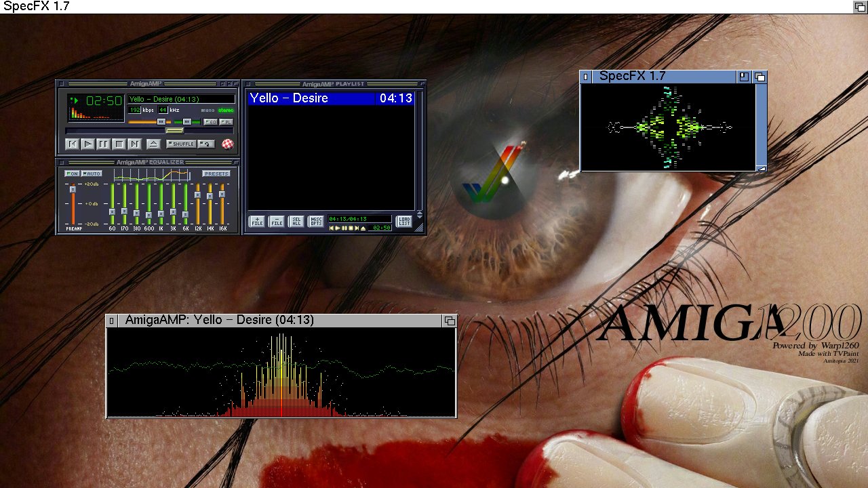Click the SEL ALL playlist button
Image resolution: width=868 pixels, height=488 pixels.
296,221
